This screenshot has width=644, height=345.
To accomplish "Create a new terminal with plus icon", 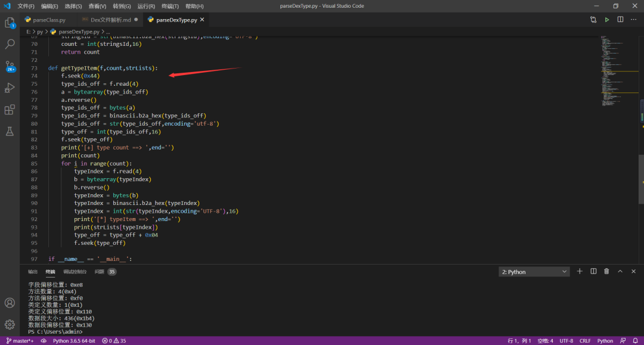I will pos(580,272).
